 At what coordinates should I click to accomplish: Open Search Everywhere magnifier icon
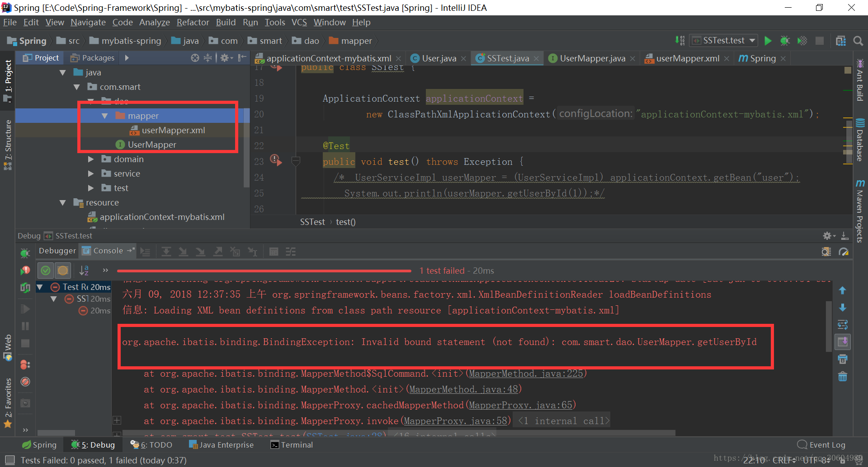(x=858, y=41)
